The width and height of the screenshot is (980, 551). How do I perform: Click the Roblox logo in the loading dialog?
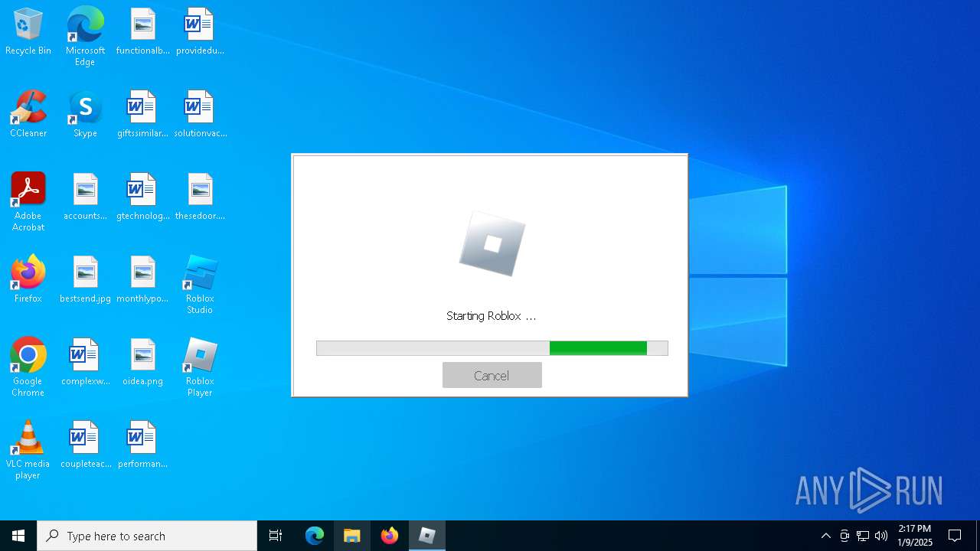point(492,244)
